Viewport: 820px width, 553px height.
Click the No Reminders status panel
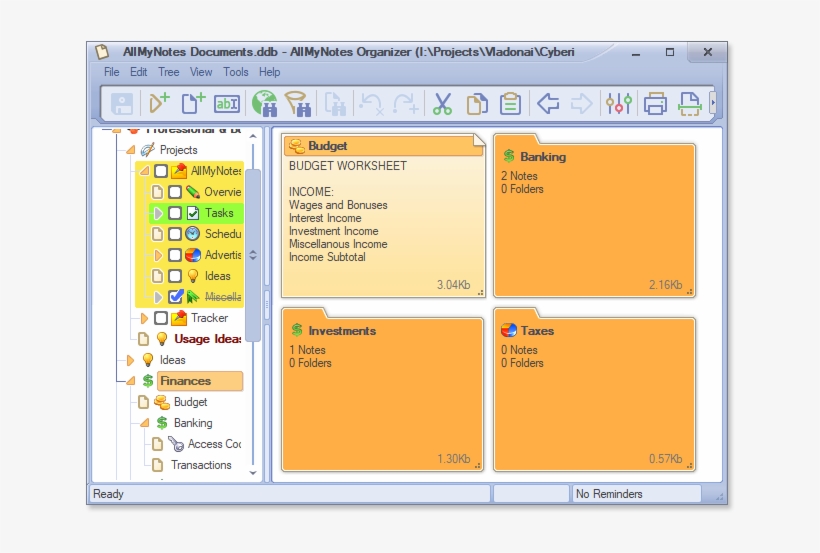[x=636, y=494]
